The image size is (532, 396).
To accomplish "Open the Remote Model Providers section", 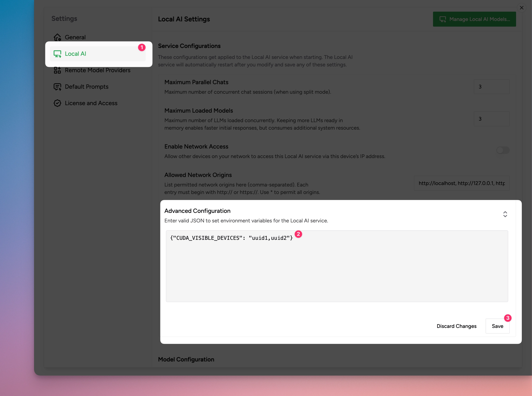I will (98, 70).
